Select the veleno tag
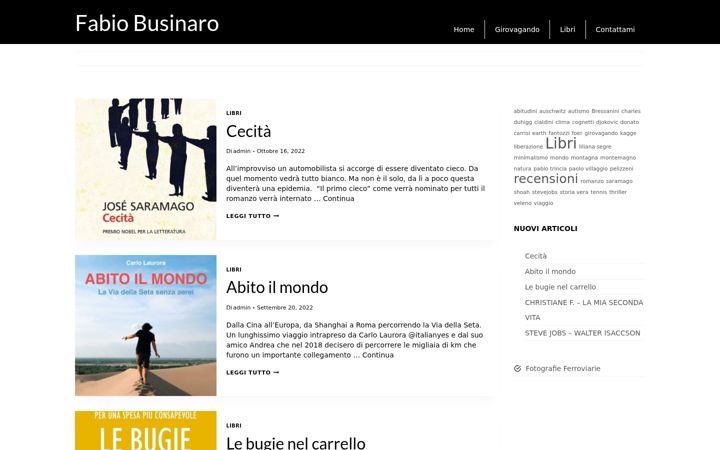The width and height of the screenshot is (720, 450). pyautogui.click(x=523, y=203)
